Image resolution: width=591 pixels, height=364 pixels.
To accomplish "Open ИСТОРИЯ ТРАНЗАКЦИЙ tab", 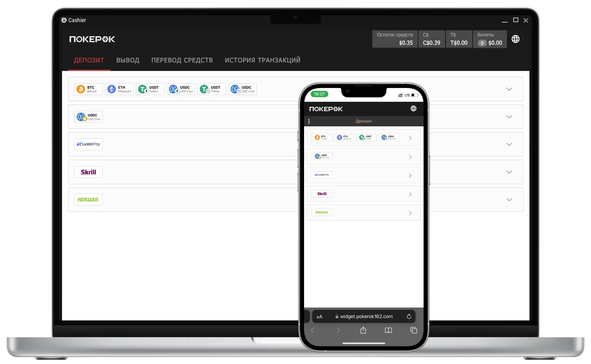I will click(x=263, y=60).
